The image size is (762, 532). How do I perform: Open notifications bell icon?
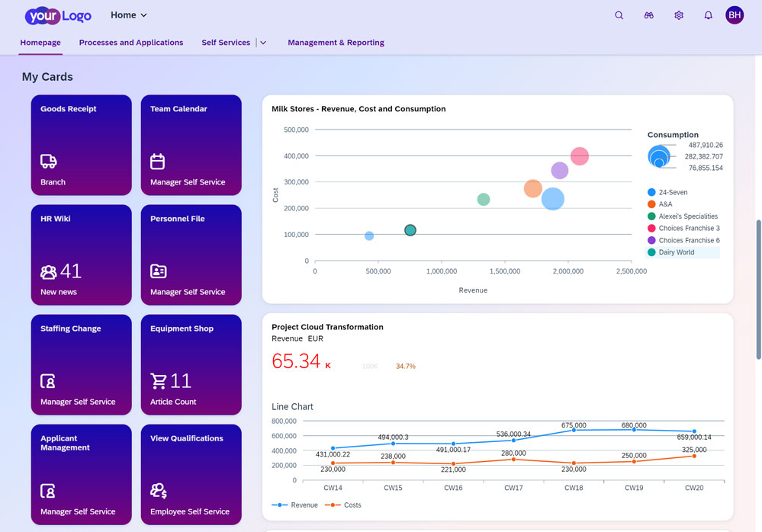[x=708, y=15]
